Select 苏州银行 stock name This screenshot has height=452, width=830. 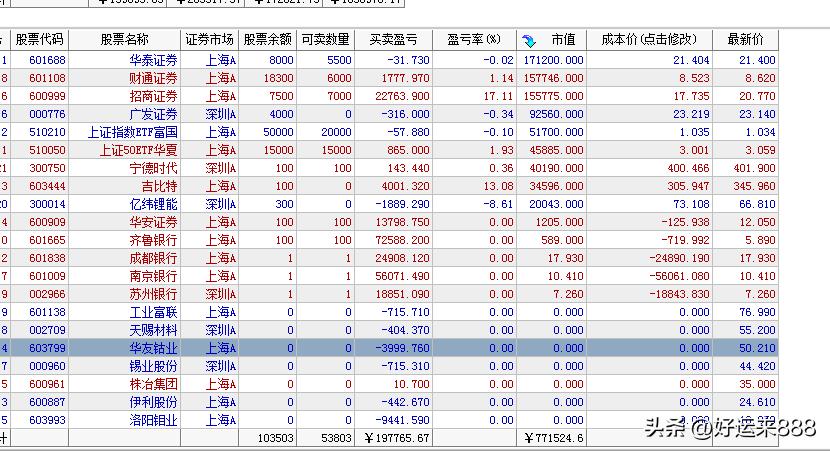click(154, 294)
